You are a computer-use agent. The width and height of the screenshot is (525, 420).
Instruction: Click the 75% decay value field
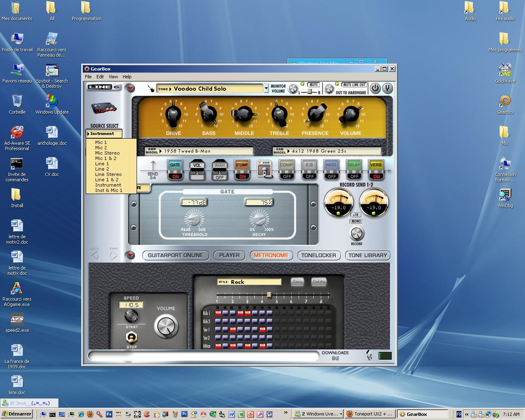pyautogui.click(x=259, y=202)
